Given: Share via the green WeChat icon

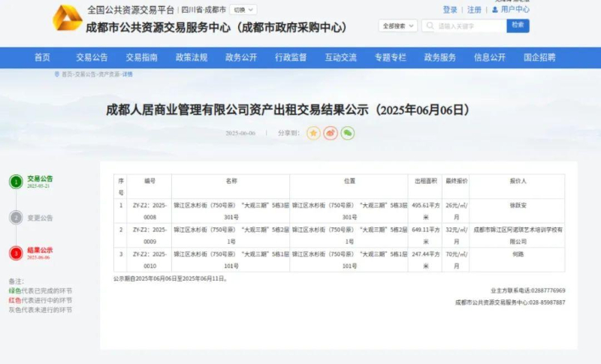Looking at the screenshot, I should tap(348, 133).
